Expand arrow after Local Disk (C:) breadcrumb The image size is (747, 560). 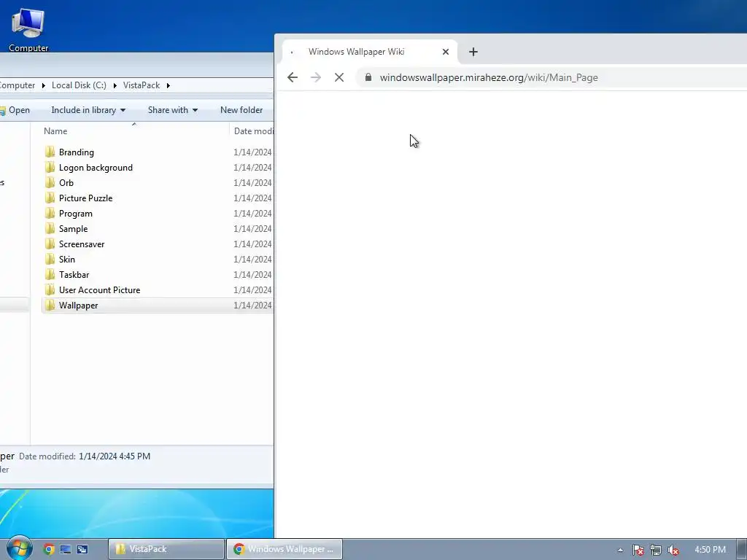(x=115, y=86)
